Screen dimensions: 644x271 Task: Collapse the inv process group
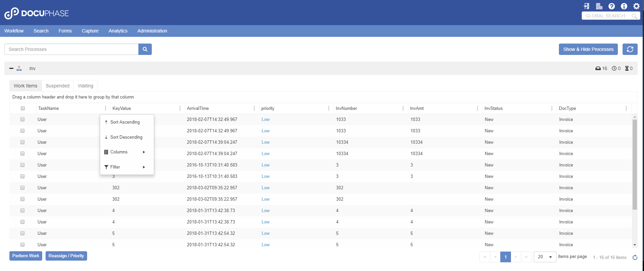[x=11, y=68]
